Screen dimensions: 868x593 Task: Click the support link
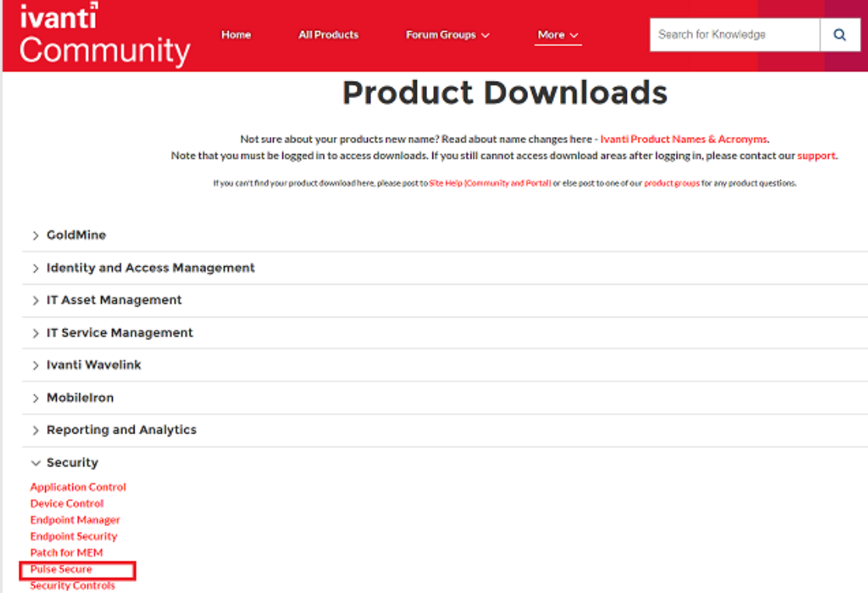tap(816, 155)
